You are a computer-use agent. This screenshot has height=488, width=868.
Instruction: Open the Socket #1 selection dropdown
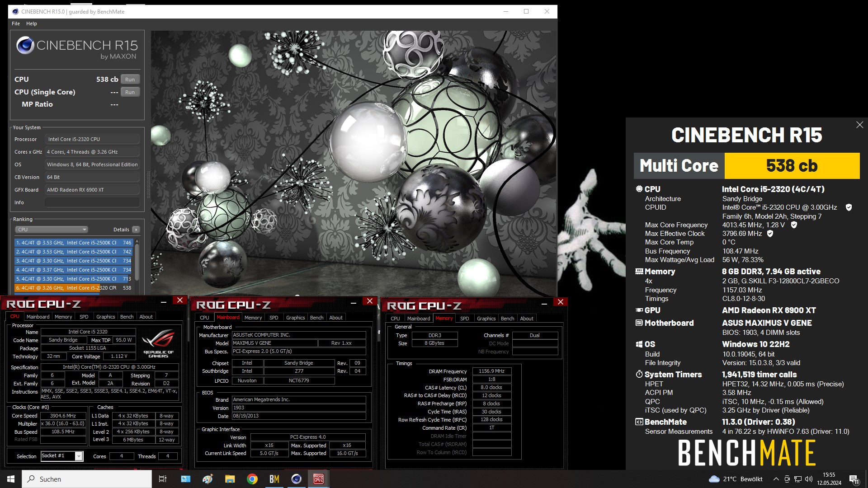click(x=62, y=456)
